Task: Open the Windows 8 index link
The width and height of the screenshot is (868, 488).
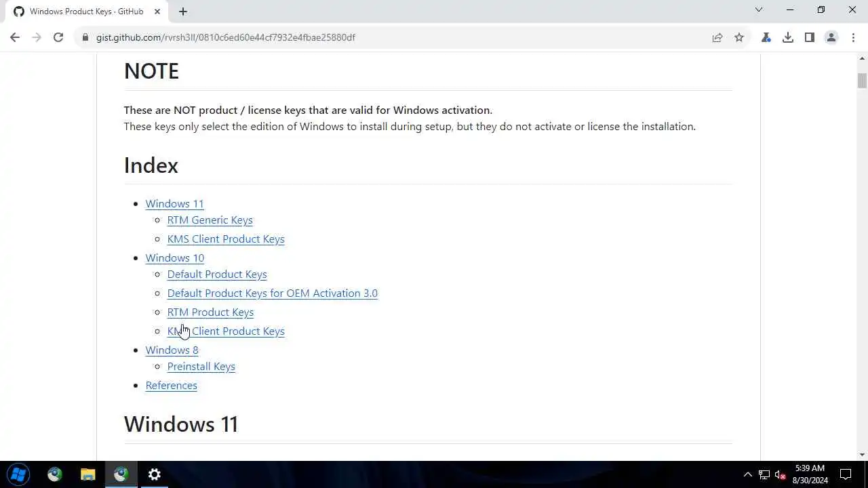Action: pos(172,350)
